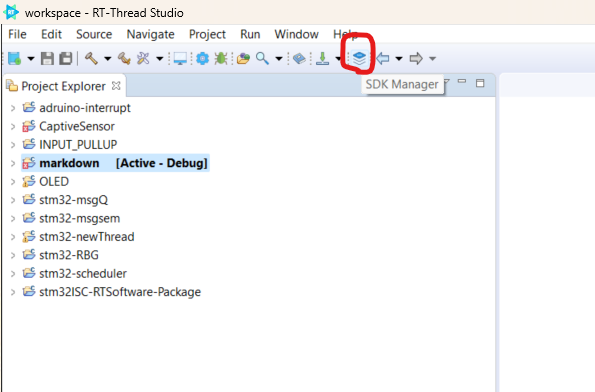Image resolution: width=595 pixels, height=392 pixels.
Task: Open the dropdown next to Search magnifier
Action: pyautogui.click(x=279, y=59)
